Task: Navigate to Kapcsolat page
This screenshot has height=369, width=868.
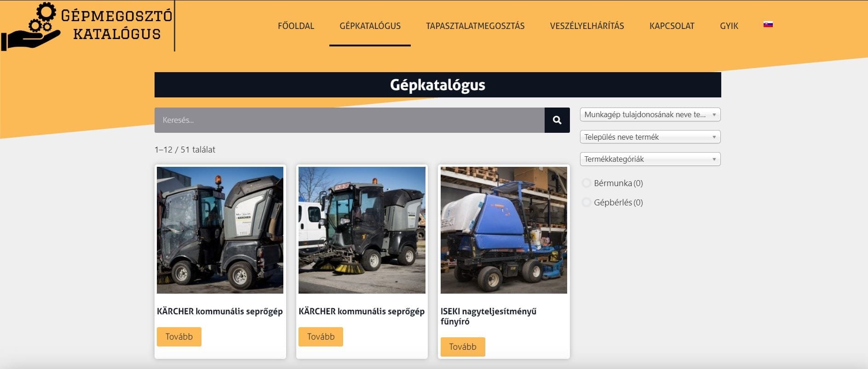Action: (672, 26)
